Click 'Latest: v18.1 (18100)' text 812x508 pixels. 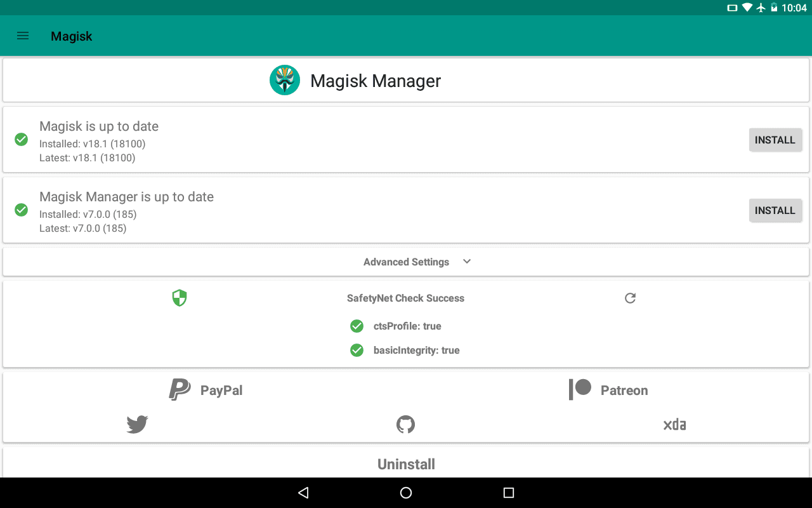click(88, 158)
